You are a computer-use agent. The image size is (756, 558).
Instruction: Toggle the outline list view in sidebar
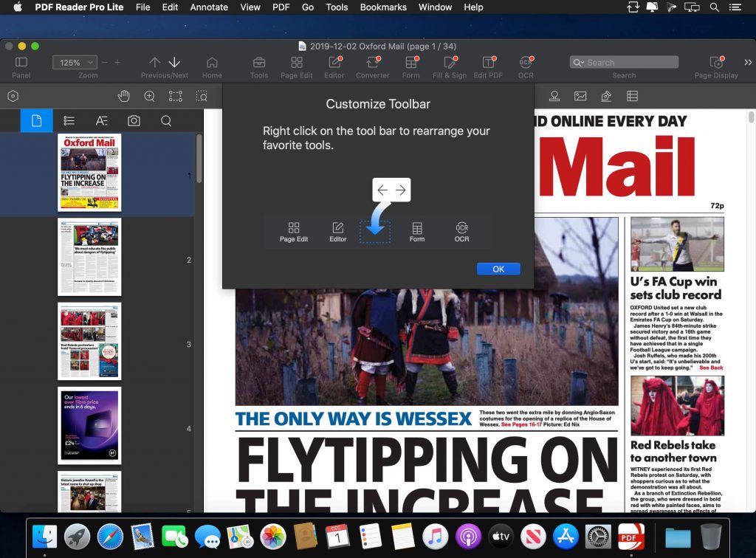pos(70,120)
